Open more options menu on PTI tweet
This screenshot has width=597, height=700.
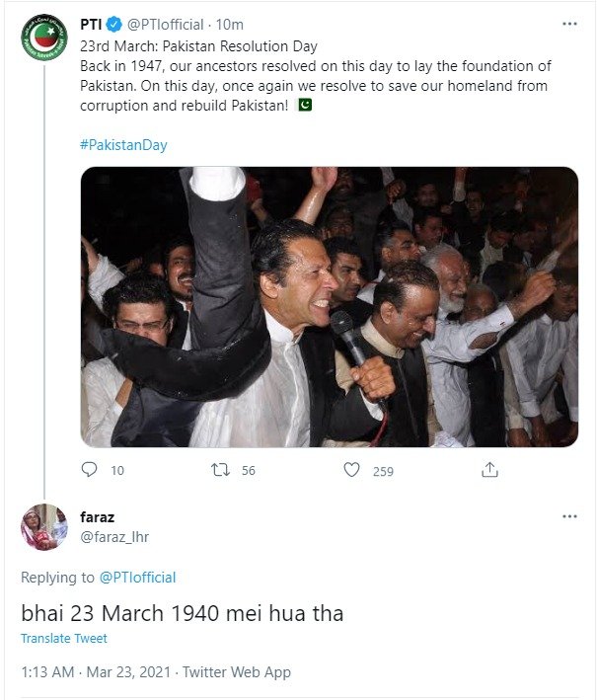pos(569,23)
